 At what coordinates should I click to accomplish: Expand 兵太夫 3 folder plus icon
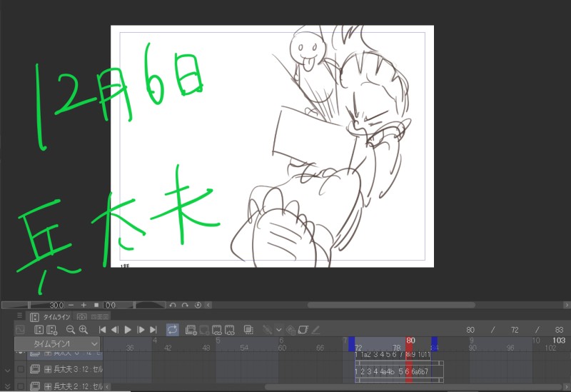(48, 369)
